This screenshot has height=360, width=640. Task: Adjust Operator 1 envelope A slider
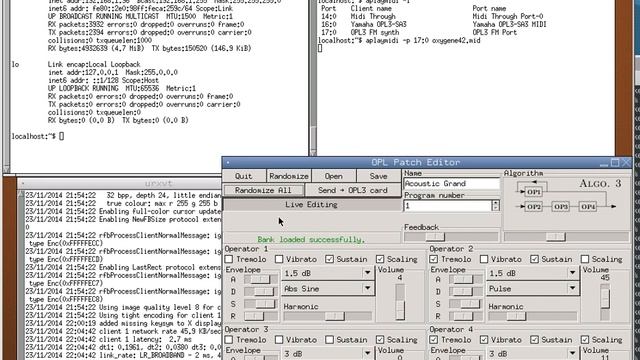point(261,280)
